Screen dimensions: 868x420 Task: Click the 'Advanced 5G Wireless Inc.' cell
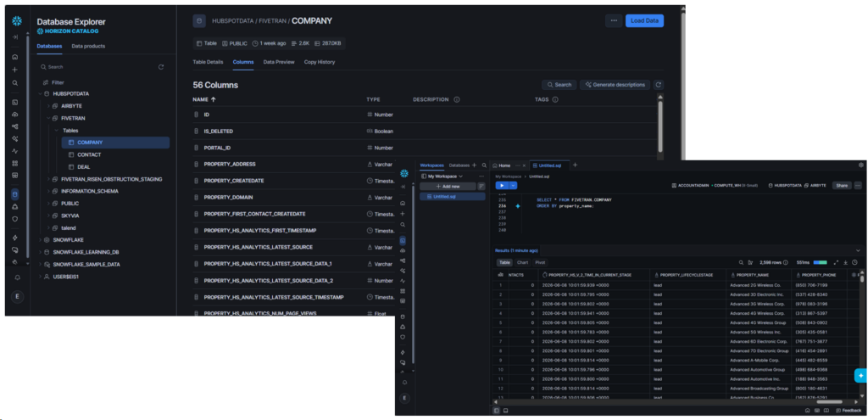tap(759, 332)
